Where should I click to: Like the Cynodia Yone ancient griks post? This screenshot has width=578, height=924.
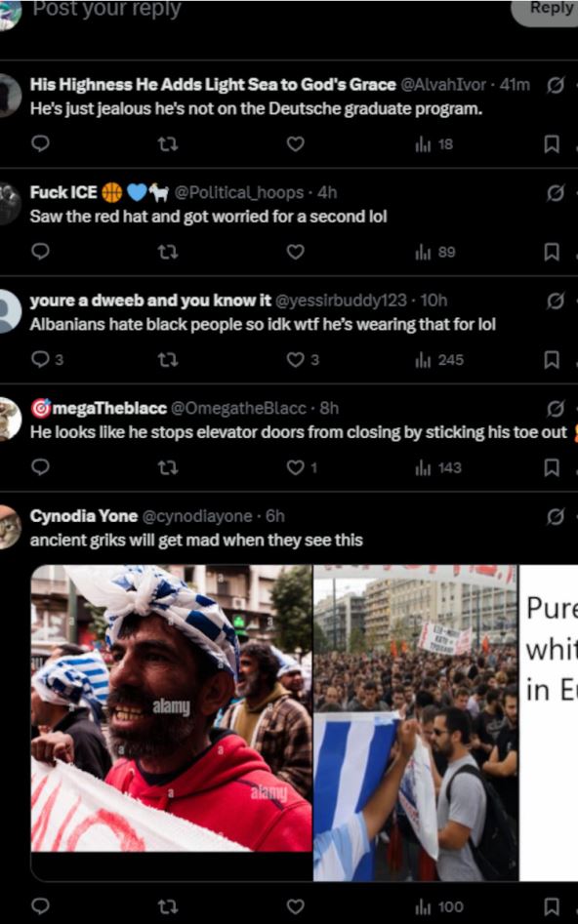coord(295,906)
